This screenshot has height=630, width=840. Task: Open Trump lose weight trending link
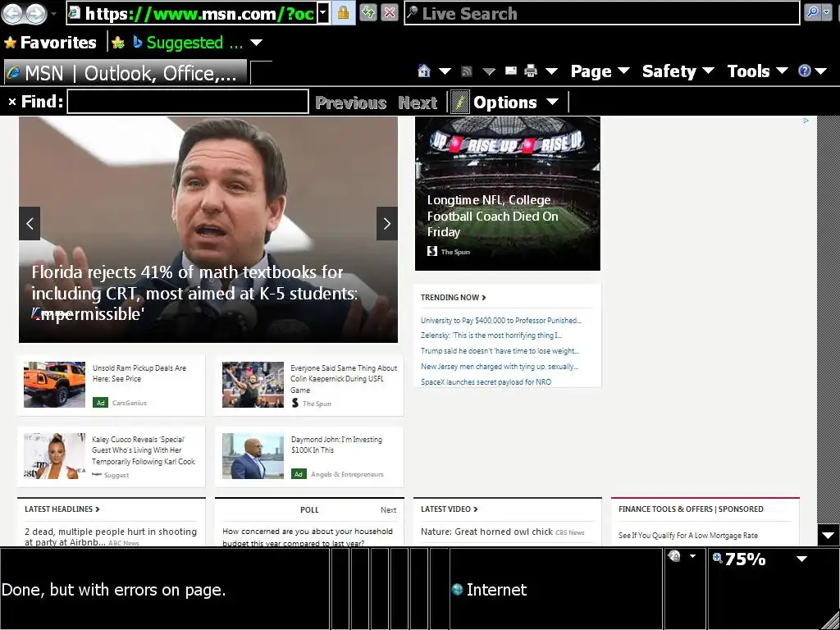(500, 351)
